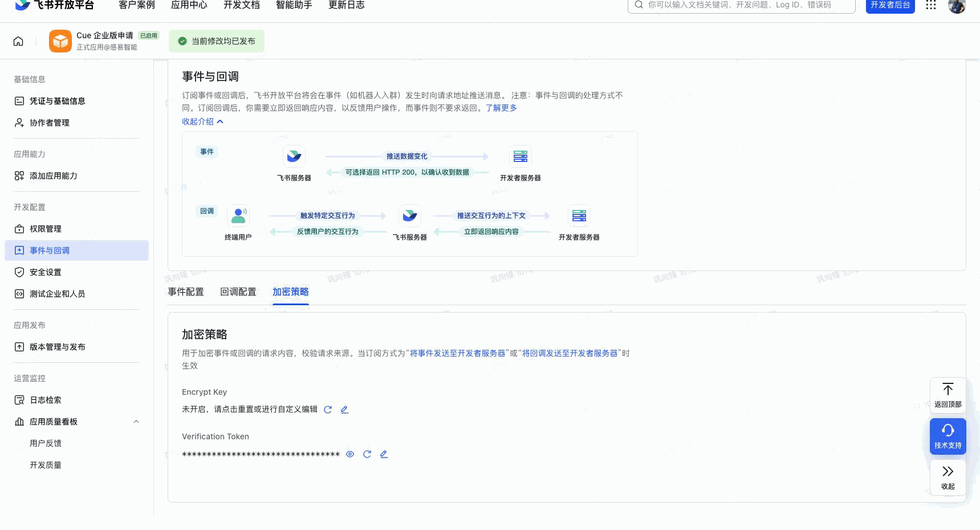The width and height of the screenshot is (980, 530).
Task: Refresh the Encrypt Key
Action: [328, 410]
